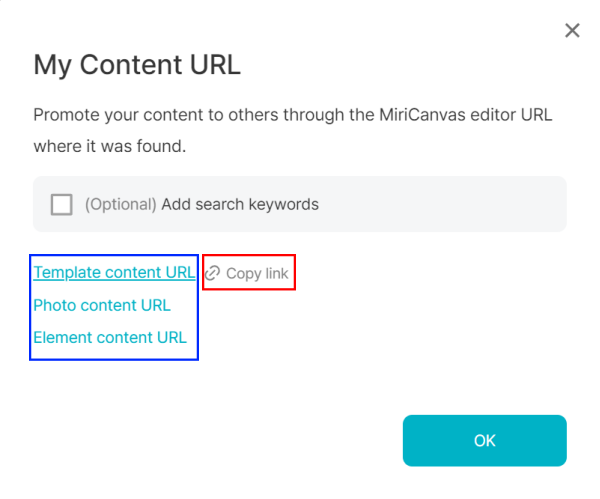Viewport: 600px width, 499px height.
Task: Click the chain link icon
Action: (x=212, y=273)
